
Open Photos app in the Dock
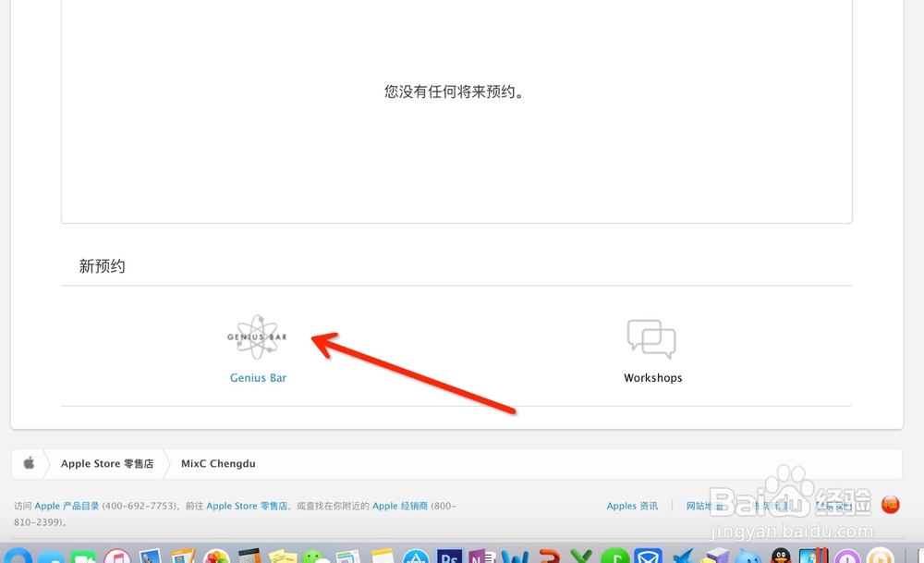[x=216, y=557]
